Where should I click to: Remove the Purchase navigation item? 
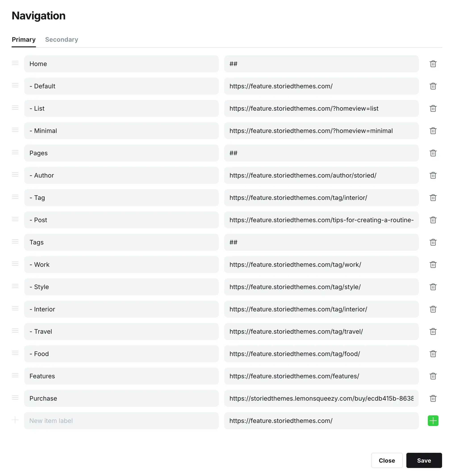pyautogui.click(x=433, y=398)
